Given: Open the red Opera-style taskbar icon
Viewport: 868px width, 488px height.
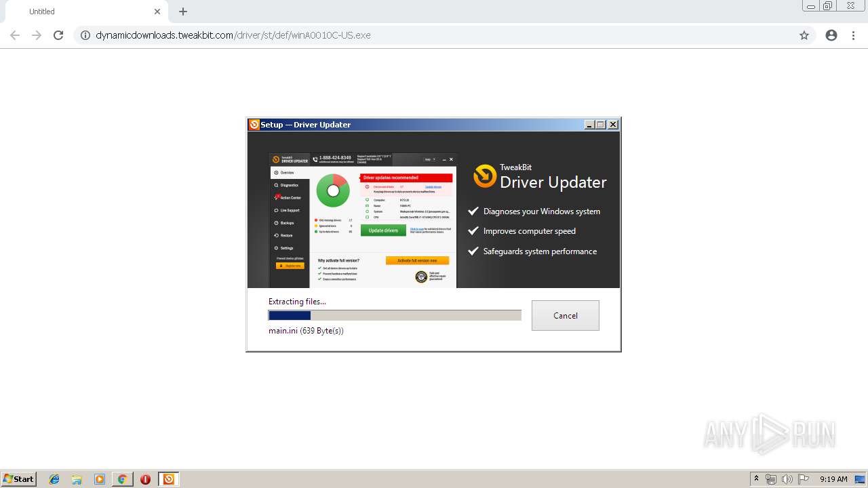Looking at the screenshot, I should coord(145,479).
